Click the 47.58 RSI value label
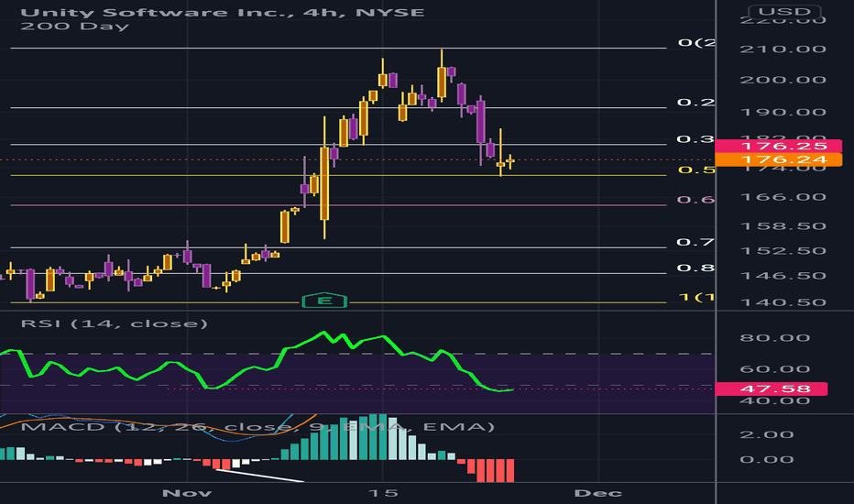Screen dimensions: 854x504 [x=772, y=389]
